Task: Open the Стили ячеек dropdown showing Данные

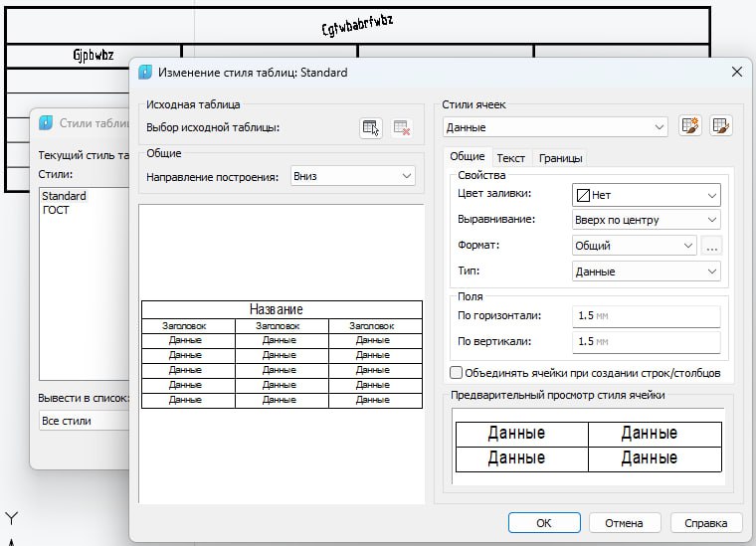Action: 555,127
